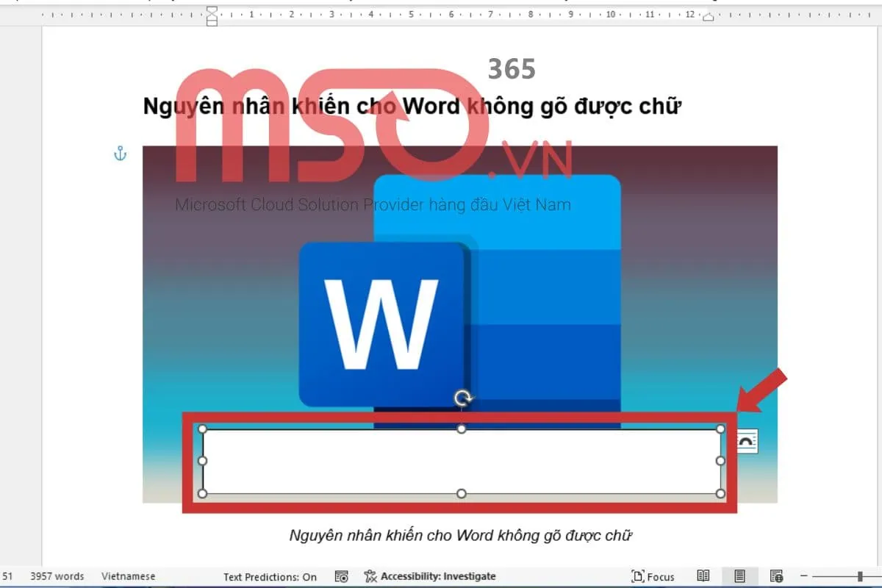The image size is (882, 588).
Task: Select the bold document title heading
Action: 412,106
